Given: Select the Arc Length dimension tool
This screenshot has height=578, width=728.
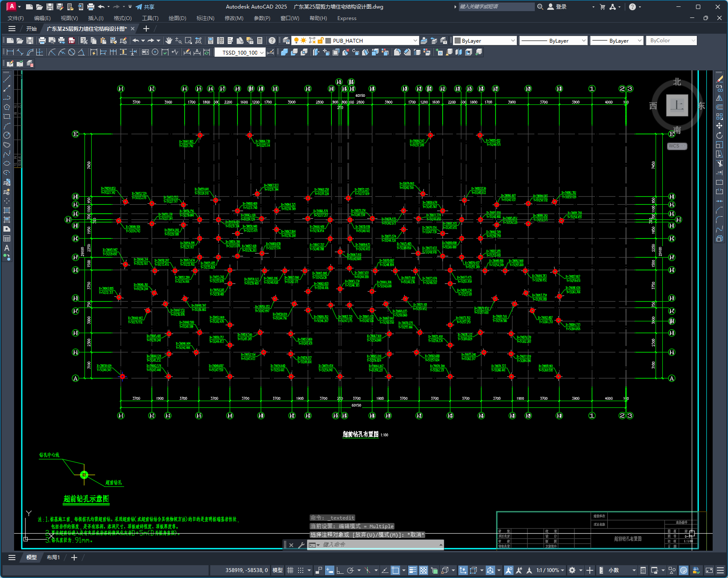Looking at the screenshot, I should [30, 52].
